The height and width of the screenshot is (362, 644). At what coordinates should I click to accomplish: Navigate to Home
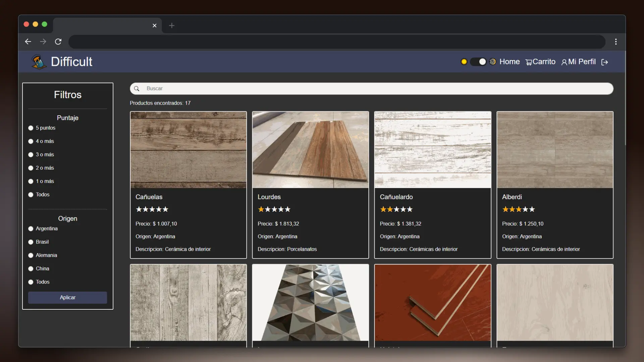[509, 62]
